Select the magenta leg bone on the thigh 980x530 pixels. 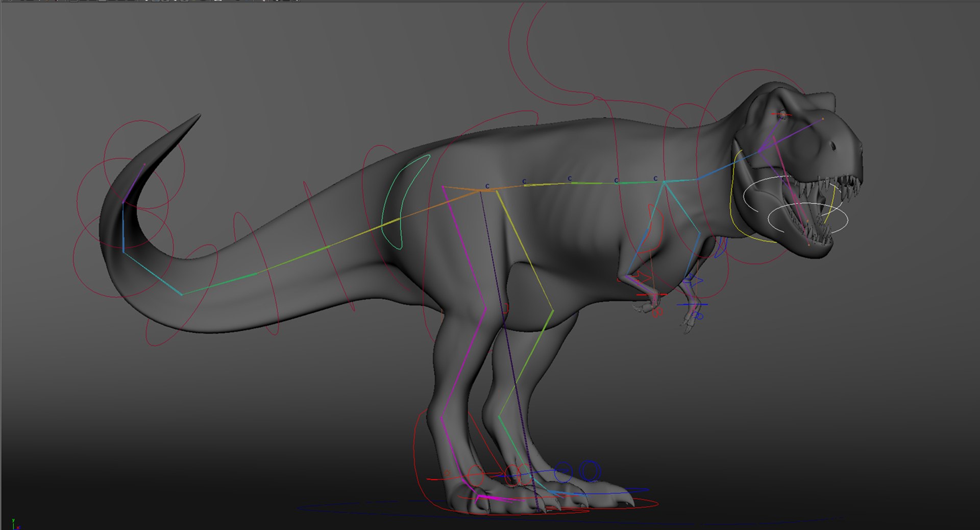click(463, 248)
